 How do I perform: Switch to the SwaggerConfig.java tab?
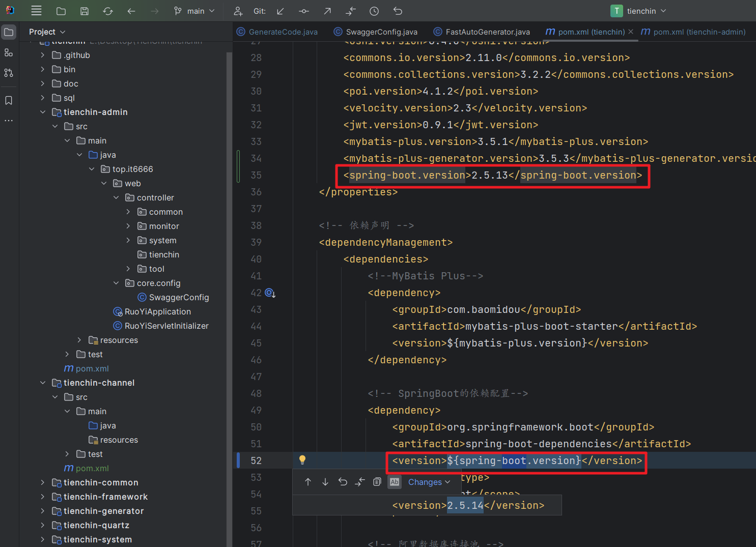click(x=376, y=32)
